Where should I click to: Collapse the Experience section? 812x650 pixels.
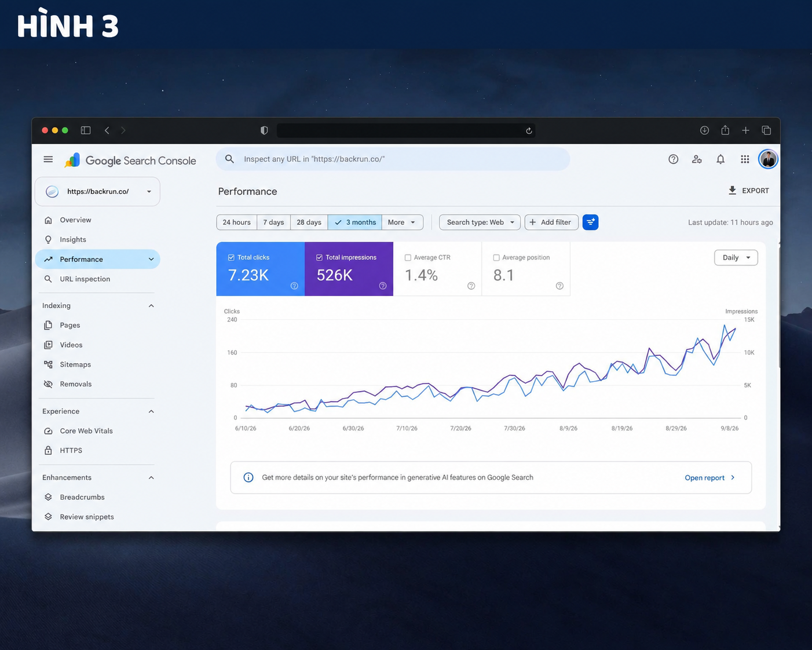coord(151,411)
